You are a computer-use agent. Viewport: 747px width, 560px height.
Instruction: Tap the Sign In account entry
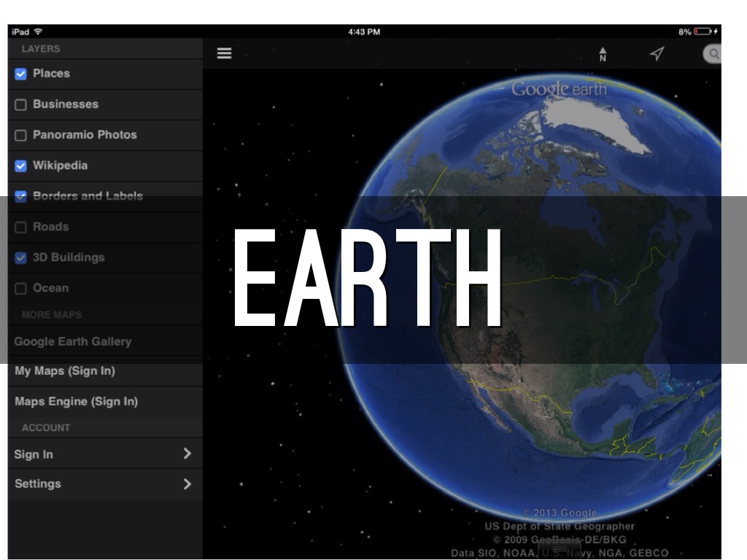(x=34, y=454)
